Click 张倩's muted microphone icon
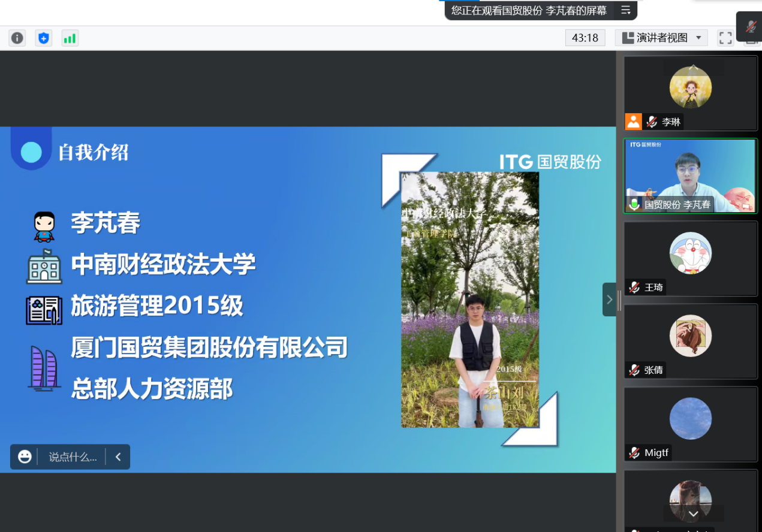This screenshot has width=762, height=532. (x=634, y=370)
